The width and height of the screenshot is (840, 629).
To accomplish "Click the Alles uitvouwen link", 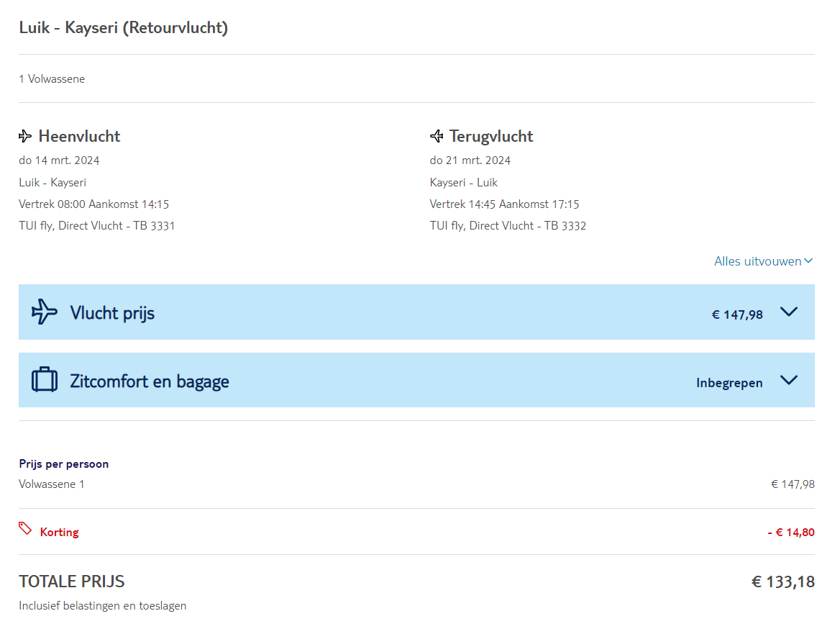I will pos(757,261).
